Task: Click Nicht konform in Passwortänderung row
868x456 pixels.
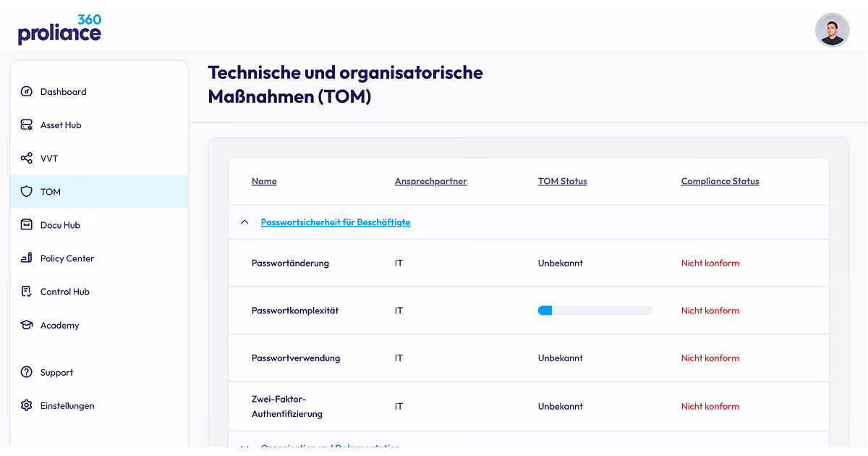Action: point(710,263)
